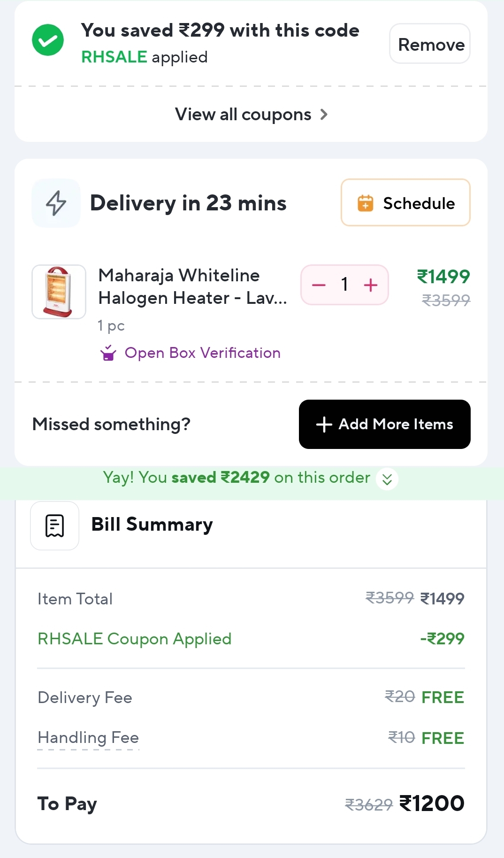Tap Open Box Verification link
This screenshot has width=504, height=858.
point(202,353)
